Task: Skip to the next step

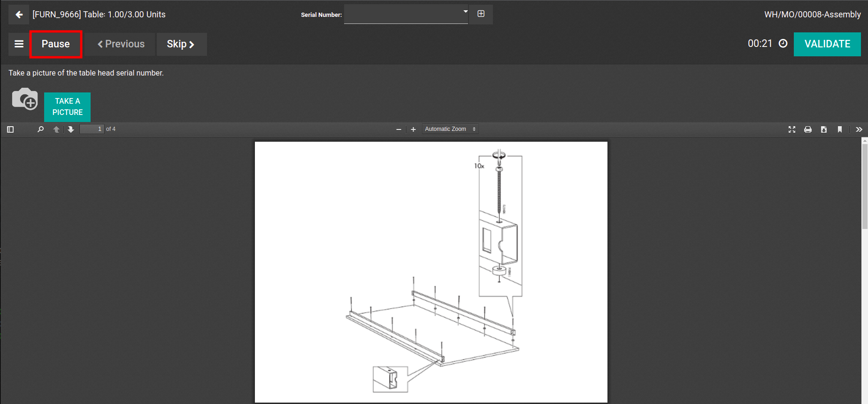Action: [181, 44]
